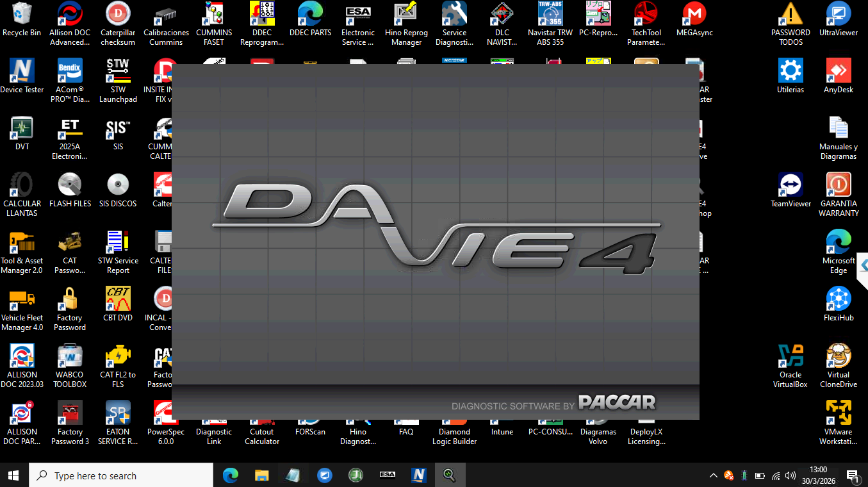Launch CUMMINS FASET shortcut
Viewport: 868px width, 487px height.
tap(214, 24)
